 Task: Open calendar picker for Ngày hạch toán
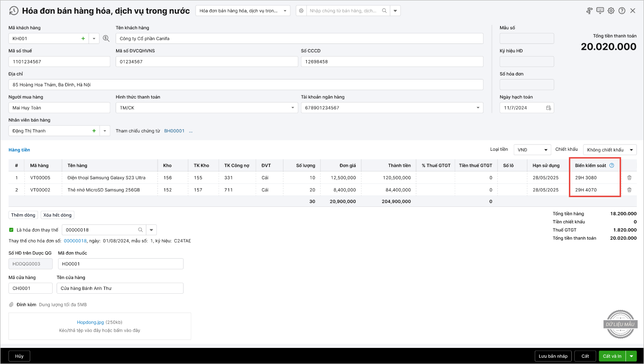click(x=548, y=108)
